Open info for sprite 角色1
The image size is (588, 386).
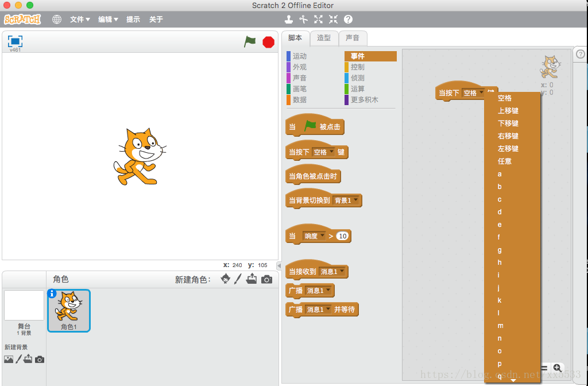[x=52, y=294]
